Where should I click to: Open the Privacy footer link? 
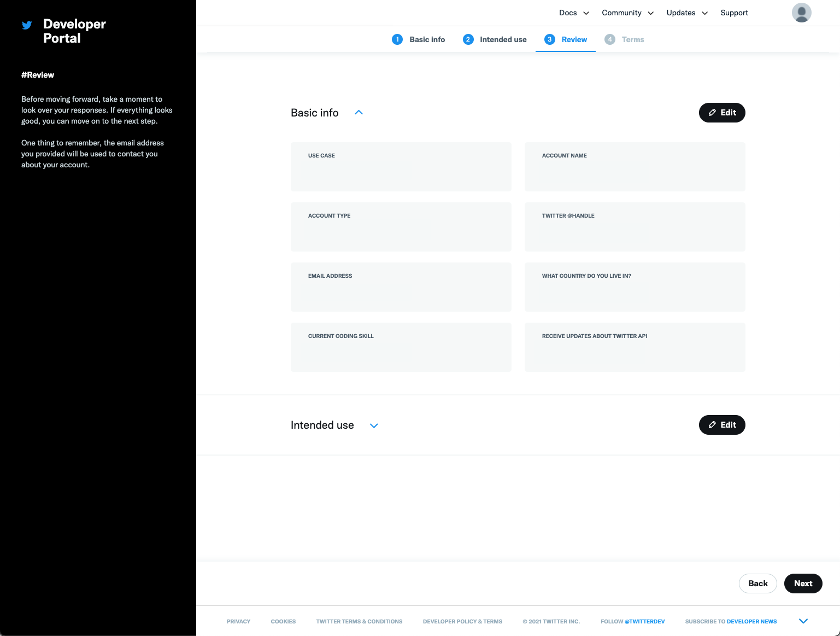[x=238, y=621]
